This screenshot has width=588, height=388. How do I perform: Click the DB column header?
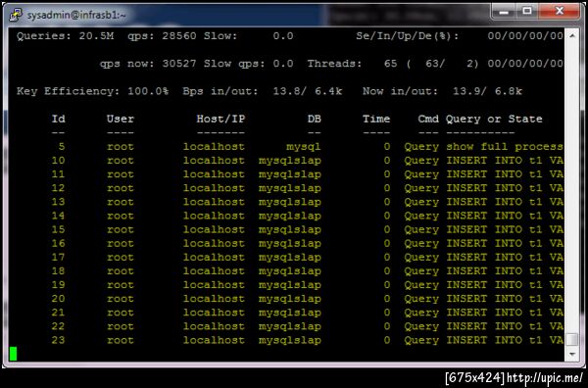(x=315, y=119)
